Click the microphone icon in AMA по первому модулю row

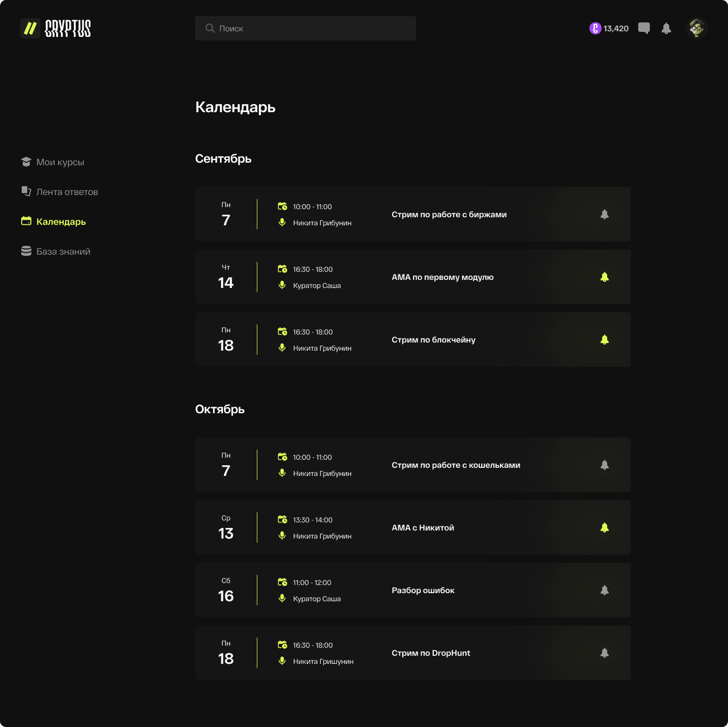click(x=282, y=285)
